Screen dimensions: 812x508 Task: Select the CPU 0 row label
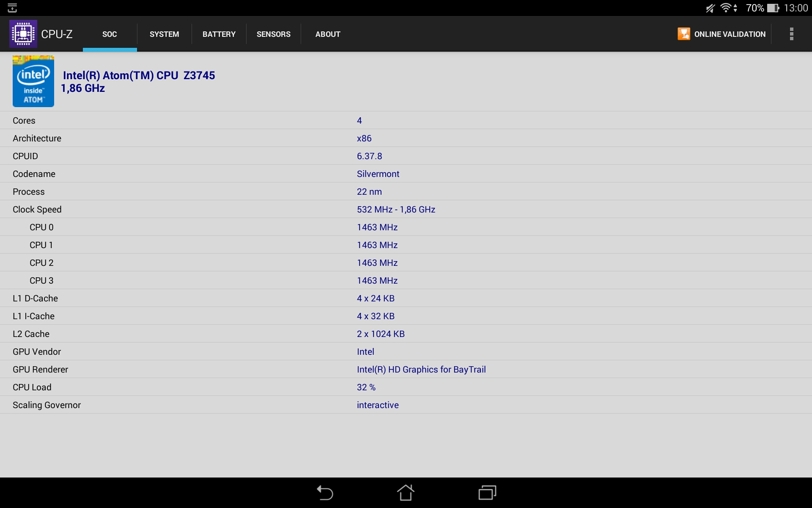click(x=41, y=227)
